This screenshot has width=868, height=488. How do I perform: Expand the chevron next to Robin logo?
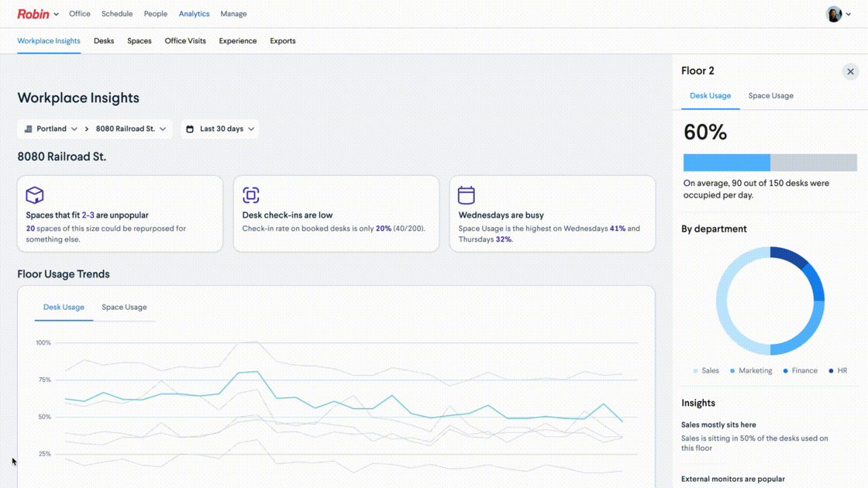tap(56, 15)
